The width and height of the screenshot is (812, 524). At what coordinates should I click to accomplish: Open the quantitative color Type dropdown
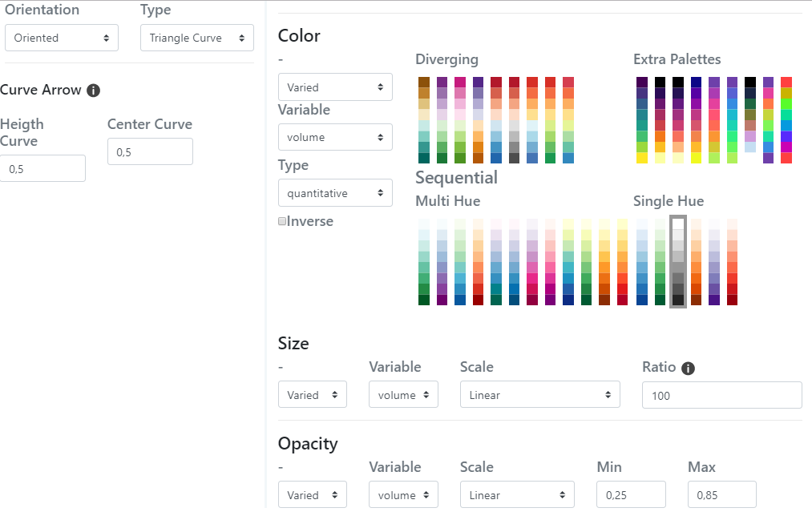point(335,192)
